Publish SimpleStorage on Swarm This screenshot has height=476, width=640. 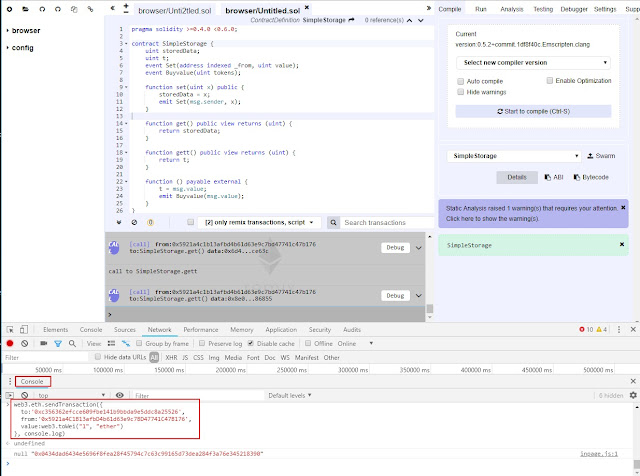[x=601, y=156]
